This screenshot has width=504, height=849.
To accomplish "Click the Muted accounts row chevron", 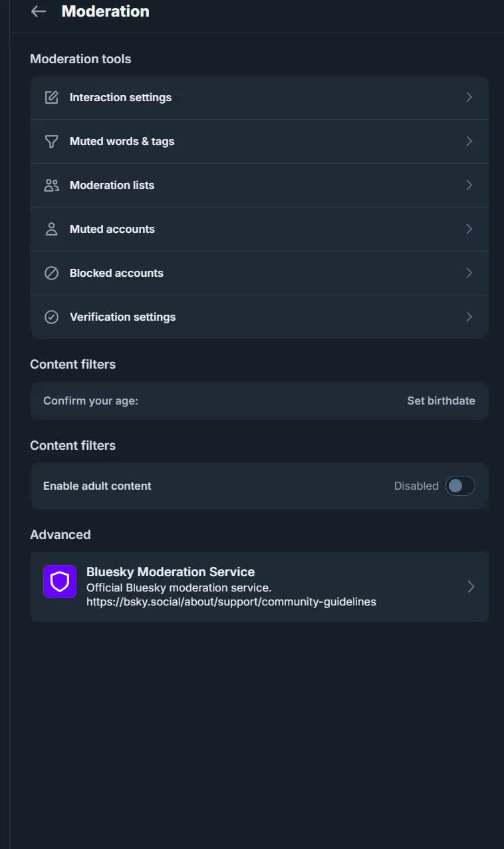I will pyautogui.click(x=469, y=229).
